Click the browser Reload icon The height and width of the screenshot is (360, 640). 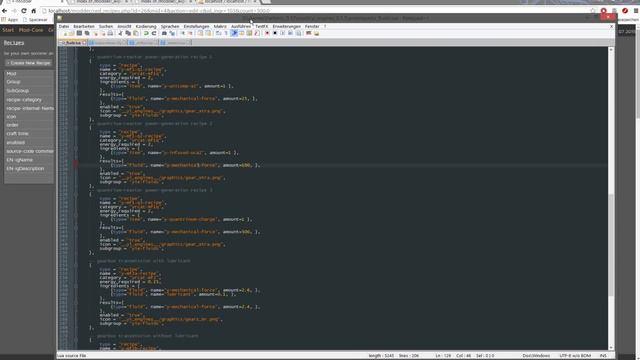pyautogui.click(x=24, y=11)
